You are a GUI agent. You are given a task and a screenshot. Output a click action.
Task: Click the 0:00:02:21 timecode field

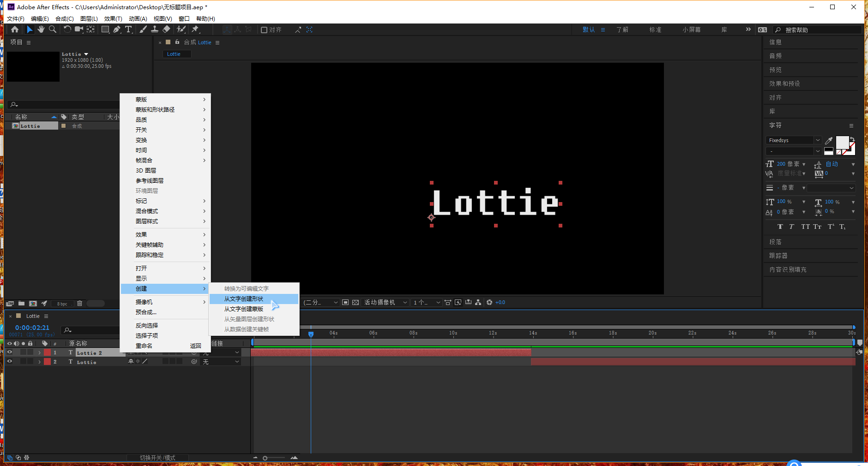(32, 328)
